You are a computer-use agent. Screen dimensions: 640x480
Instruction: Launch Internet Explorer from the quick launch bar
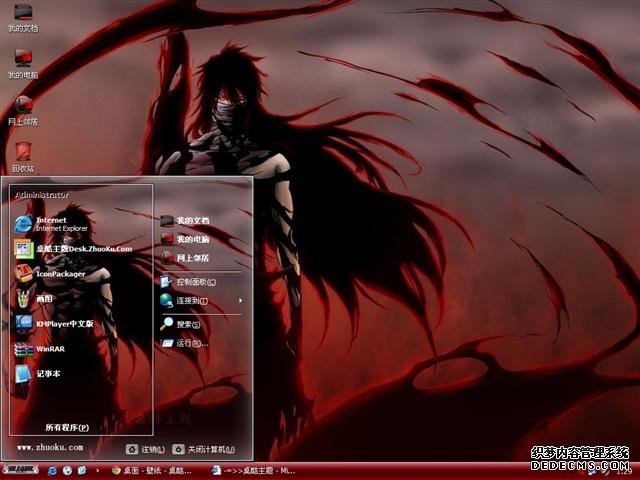(x=52, y=471)
